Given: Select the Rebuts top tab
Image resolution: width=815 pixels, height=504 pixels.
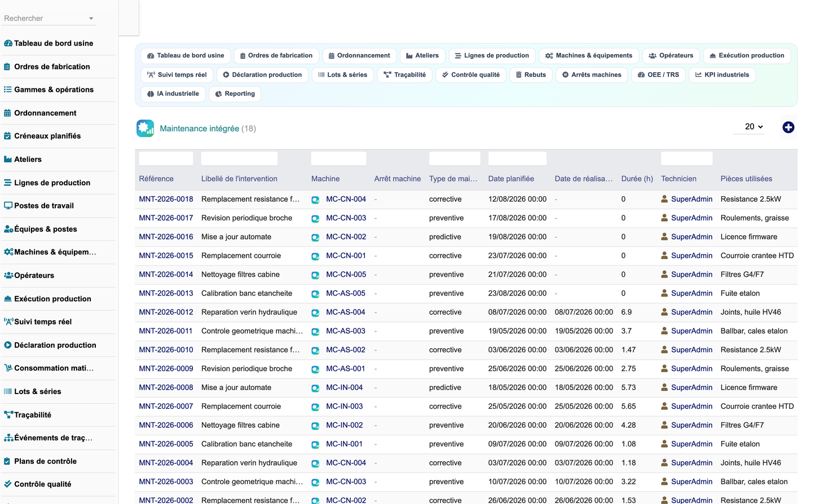Looking at the screenshot, I should [x=531, y=75].
